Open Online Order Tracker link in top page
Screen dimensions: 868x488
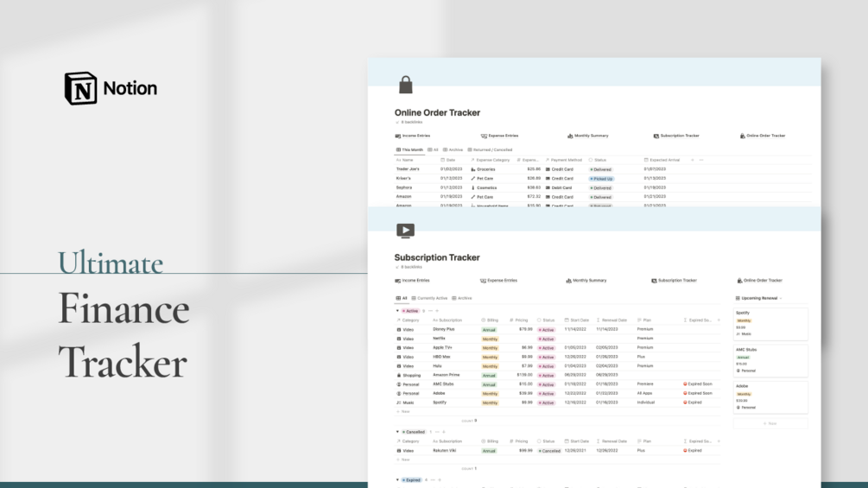tap(763, 136)
